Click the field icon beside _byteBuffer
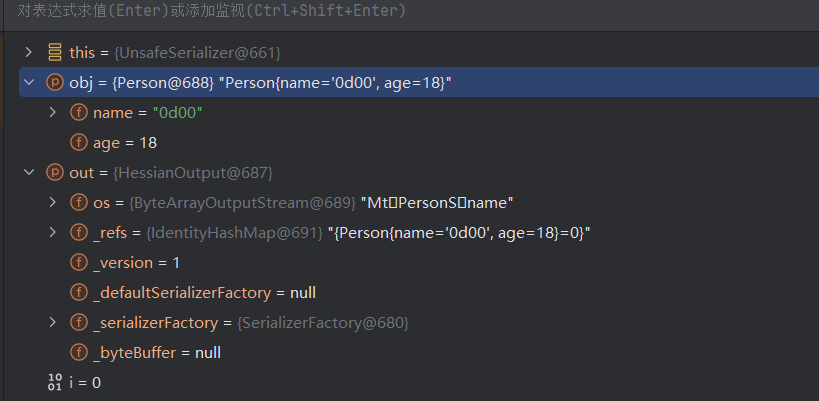Viewport: 819px width, 401px height. pyautogui.click(x=78, y=353)
